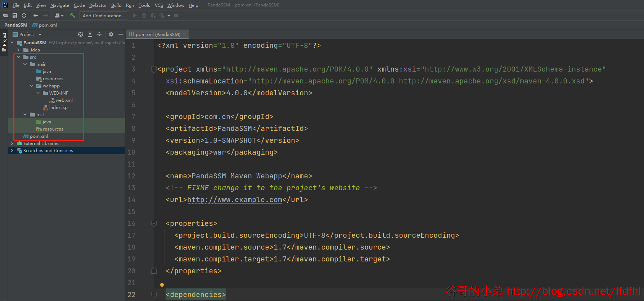Click the dependencies tag on line 22
644x301 pixels.
pos(196,295)
